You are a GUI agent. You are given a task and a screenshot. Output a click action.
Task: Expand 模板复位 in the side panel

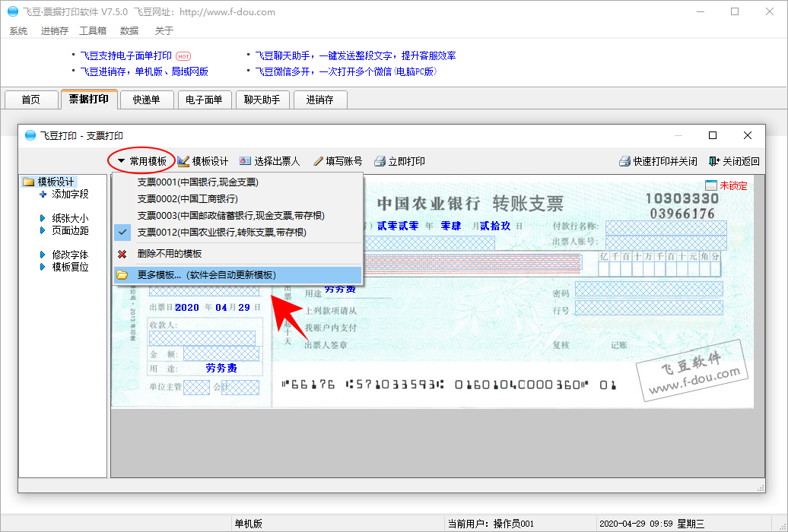click(43, 267)
